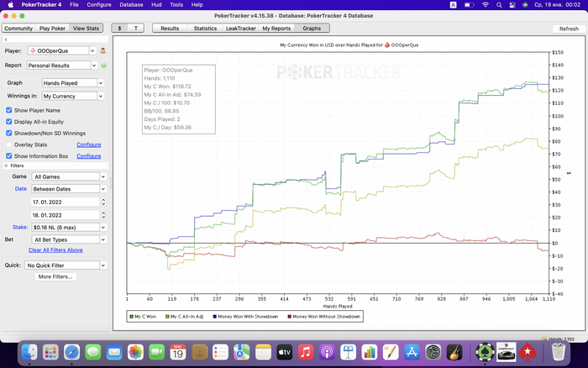The width and height of the screenshot is (588, 368).
Task: Open Podcasts from the dock
Action: tap(327, 352)
